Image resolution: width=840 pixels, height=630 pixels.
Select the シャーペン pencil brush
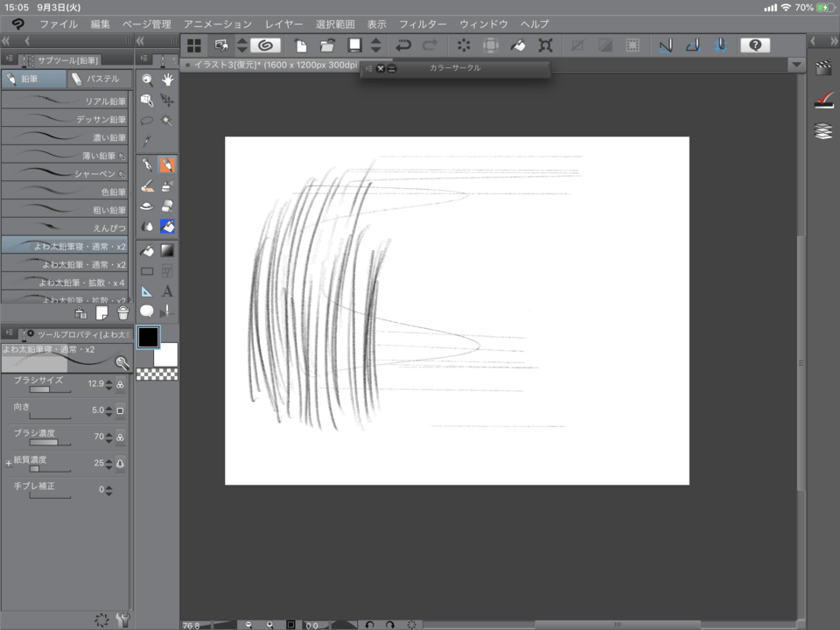pyautogui.click(x=65, y=173)
